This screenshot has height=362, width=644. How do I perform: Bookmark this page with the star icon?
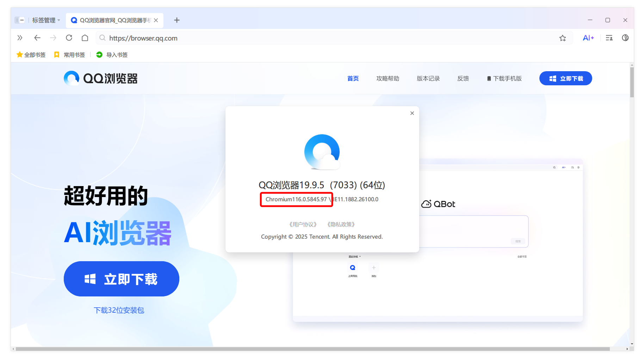coord(563,38)
